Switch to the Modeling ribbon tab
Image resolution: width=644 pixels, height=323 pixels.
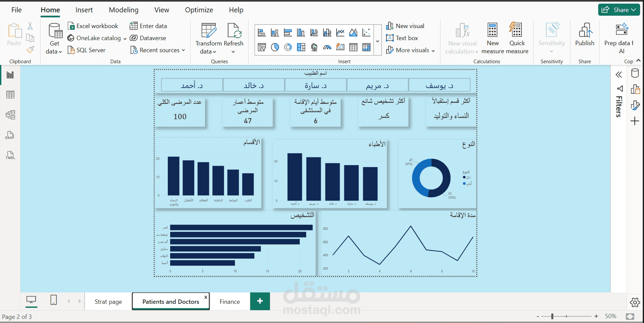[x=123, y=10]
